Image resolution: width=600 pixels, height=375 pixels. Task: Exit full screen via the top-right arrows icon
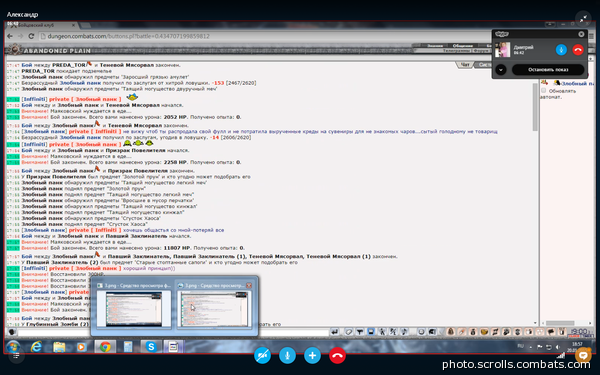pos(584,19)
